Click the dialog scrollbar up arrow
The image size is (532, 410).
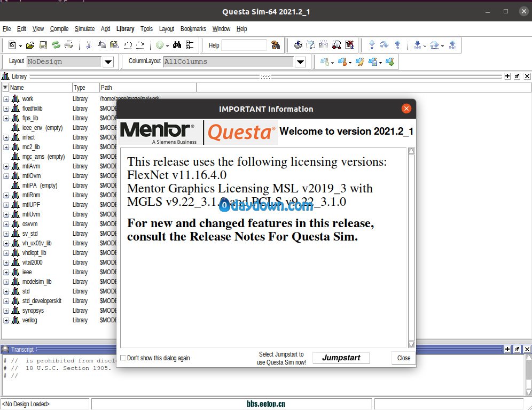tap(412, 151)
